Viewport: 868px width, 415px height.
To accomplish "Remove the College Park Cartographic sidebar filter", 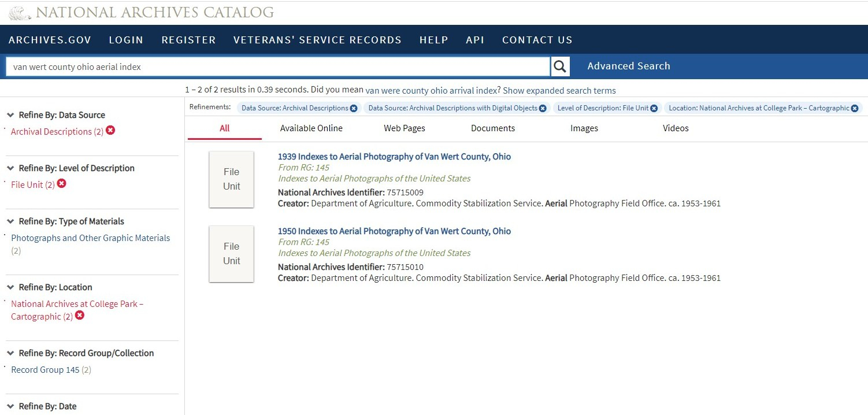I will coord(80,316).
